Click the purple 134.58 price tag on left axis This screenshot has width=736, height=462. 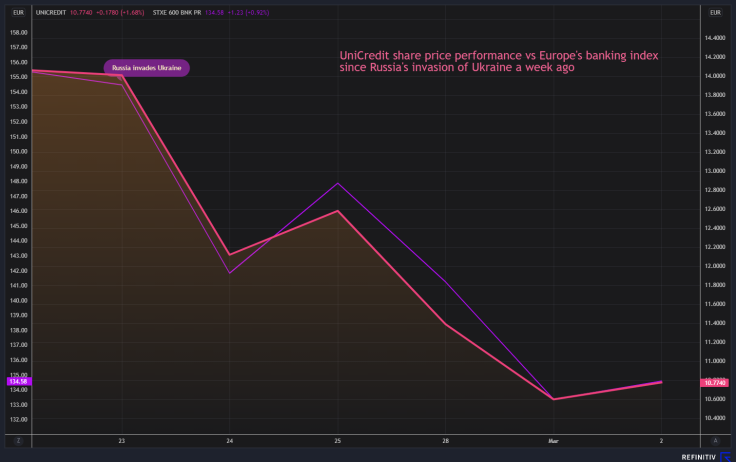[19, 382]
